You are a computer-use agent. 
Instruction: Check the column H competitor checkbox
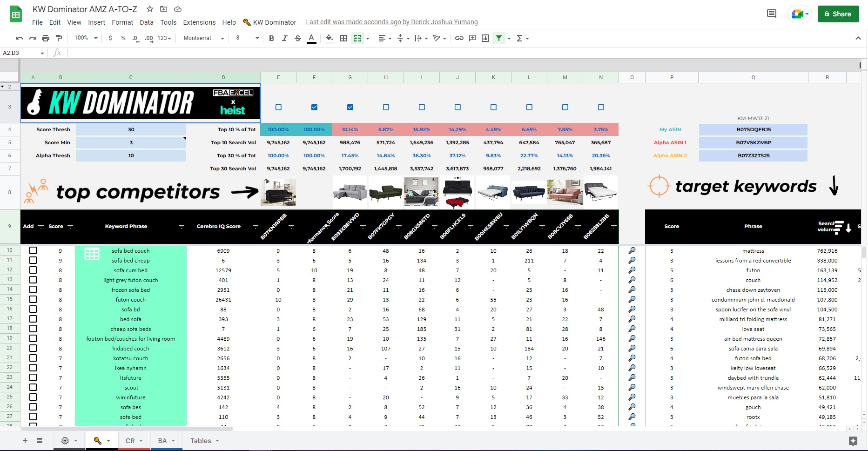click(x=386, y=107)
